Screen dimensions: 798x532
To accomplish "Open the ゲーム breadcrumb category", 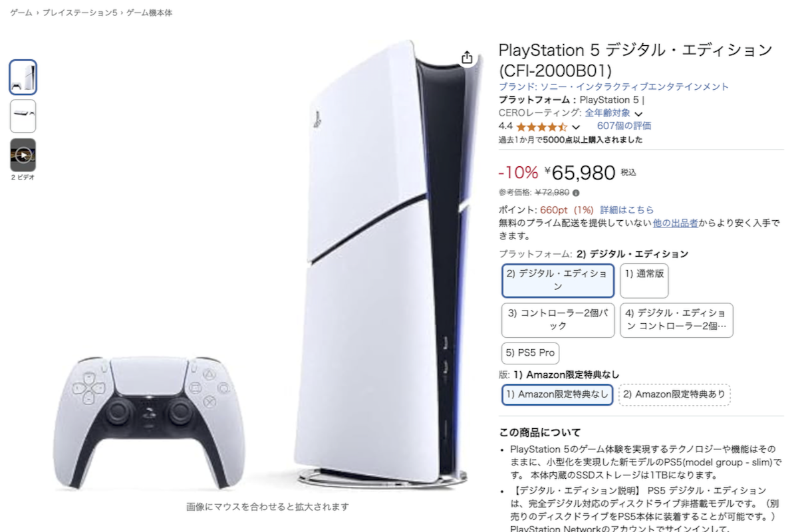I will tap(21, 13).
